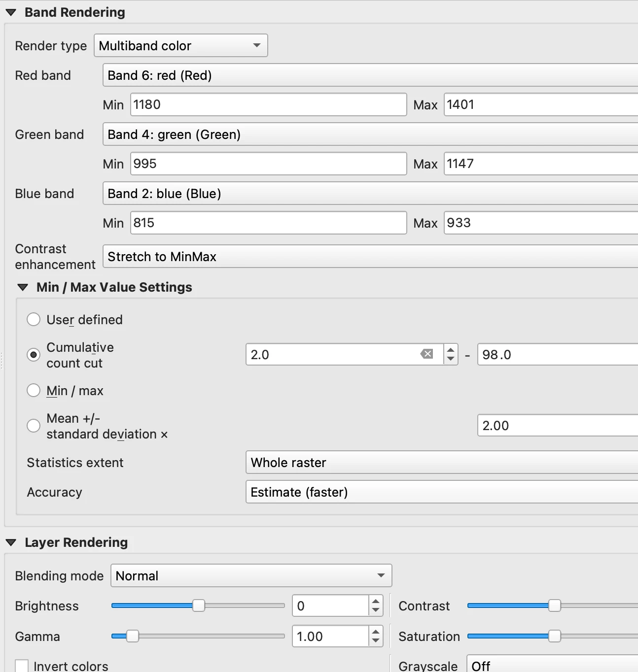Clear the cumulative cut lower value 2.0

coord(427,354)
